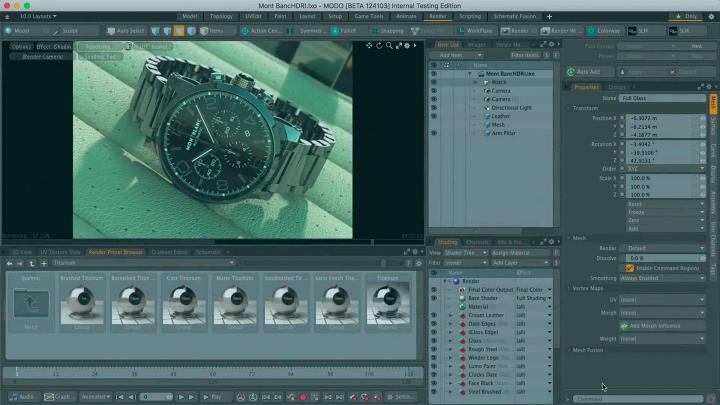
Task: Click the back arrow in the preset browser
Action: [x=8, y=263]
